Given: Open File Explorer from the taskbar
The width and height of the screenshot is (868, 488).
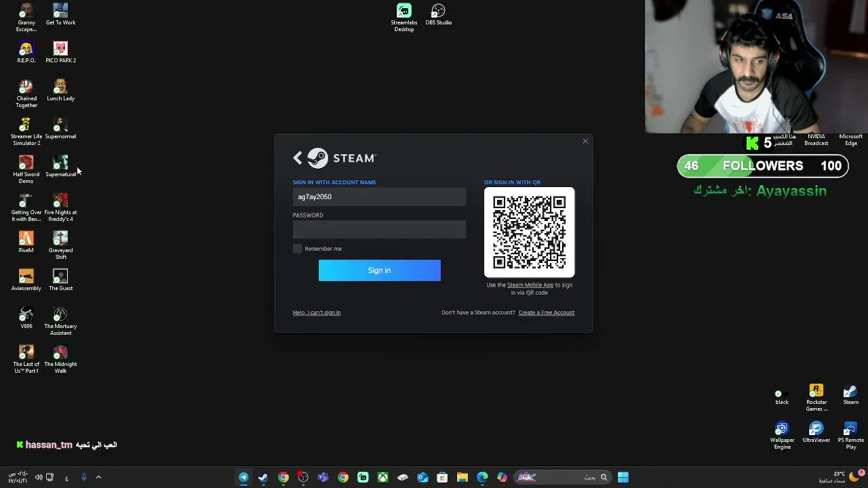Looking at the screenshot, I should tap(462, 478).
